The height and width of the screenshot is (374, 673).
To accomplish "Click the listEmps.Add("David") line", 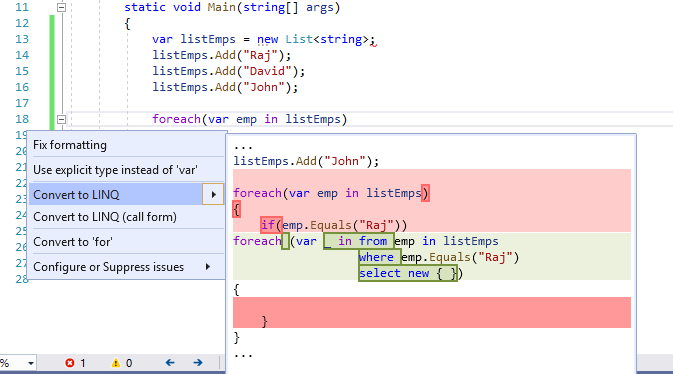I will tap(228, 71).
